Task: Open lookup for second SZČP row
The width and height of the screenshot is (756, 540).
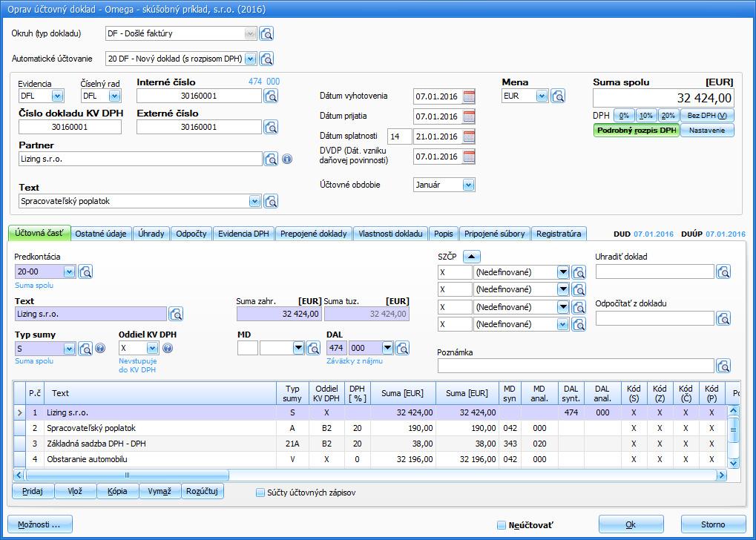Action: click(x=579, y=289)
